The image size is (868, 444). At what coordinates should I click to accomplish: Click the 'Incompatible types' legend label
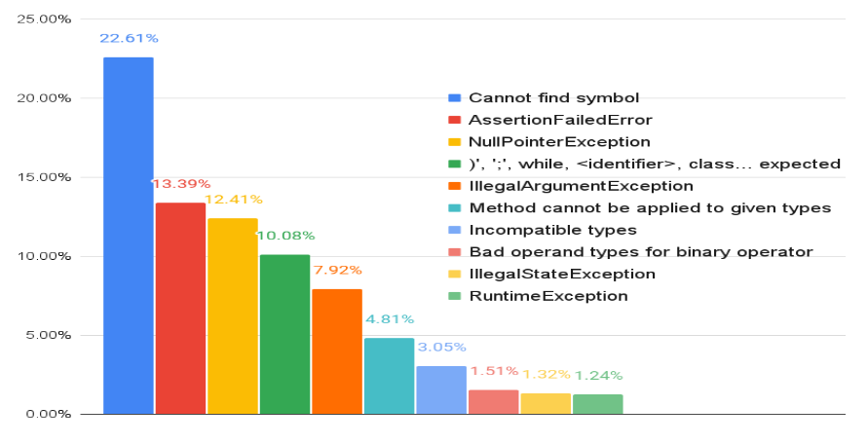[x=552, y=230]
